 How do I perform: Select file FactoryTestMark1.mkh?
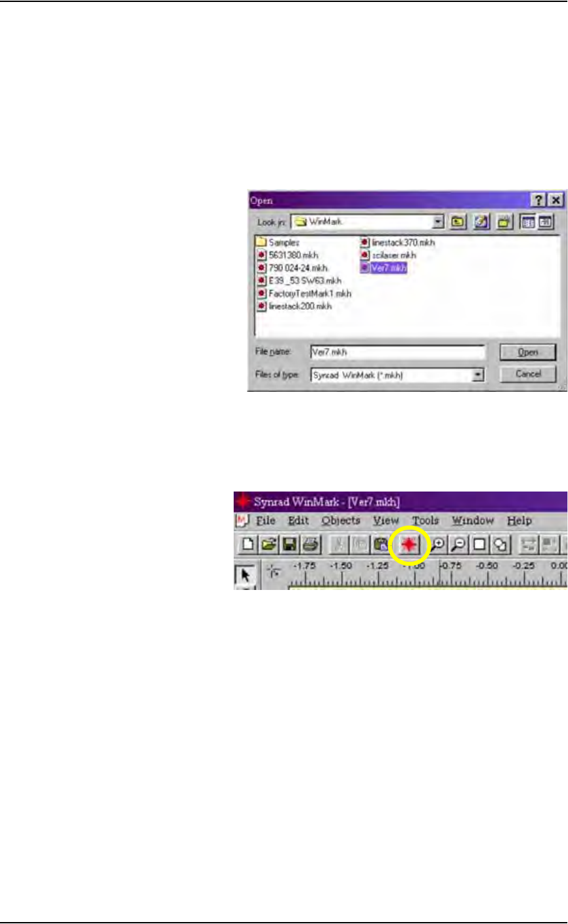tap(305, 293)
